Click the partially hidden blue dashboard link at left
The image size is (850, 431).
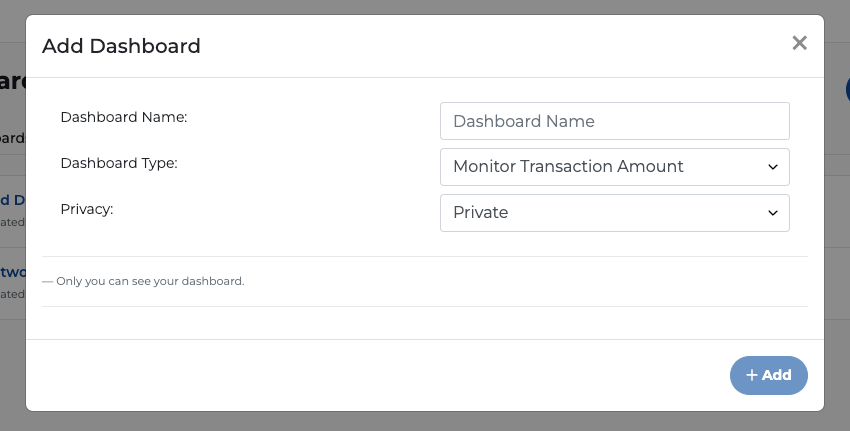(x=11, y=199)
